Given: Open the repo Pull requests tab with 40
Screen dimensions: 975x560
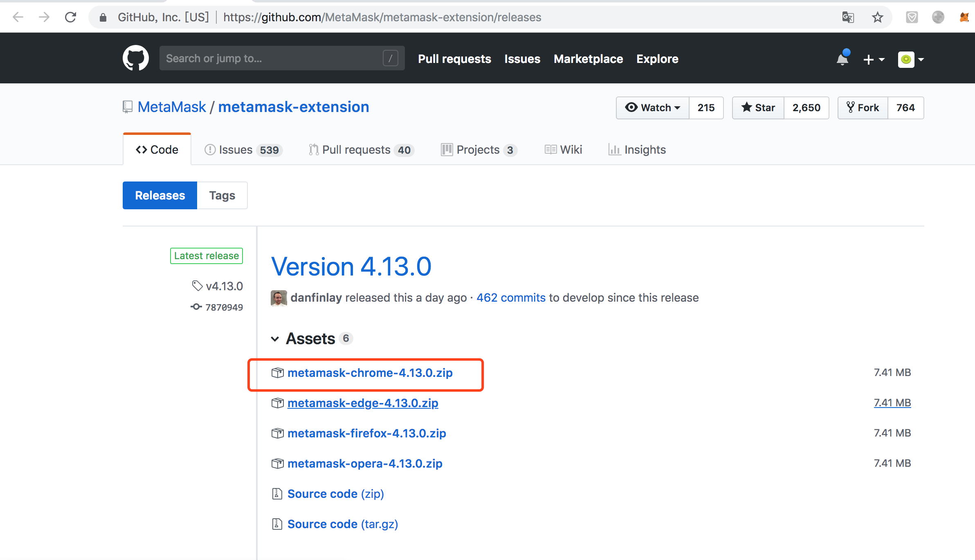Looking at the screenshot, I should click(362, 150).
